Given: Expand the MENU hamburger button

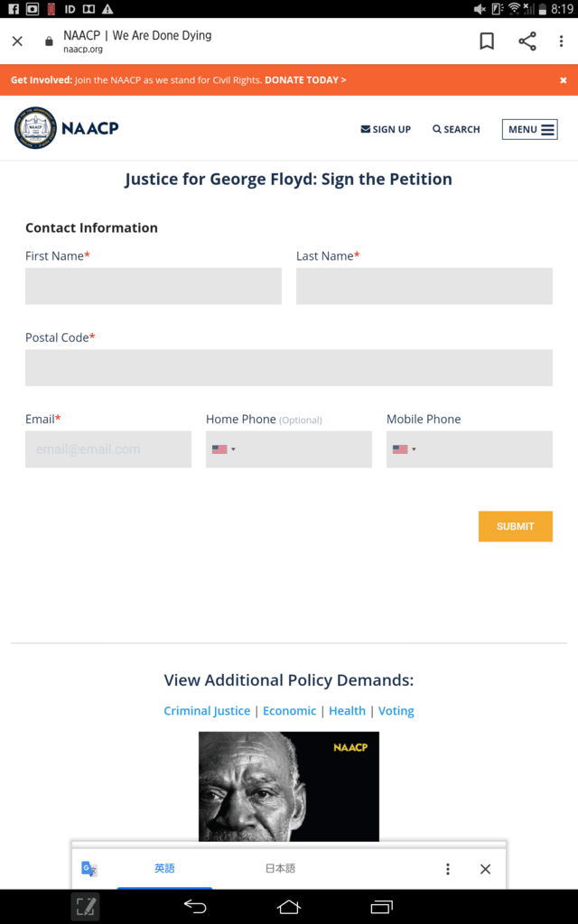Looking at the screenshot, I should point(529,130).
